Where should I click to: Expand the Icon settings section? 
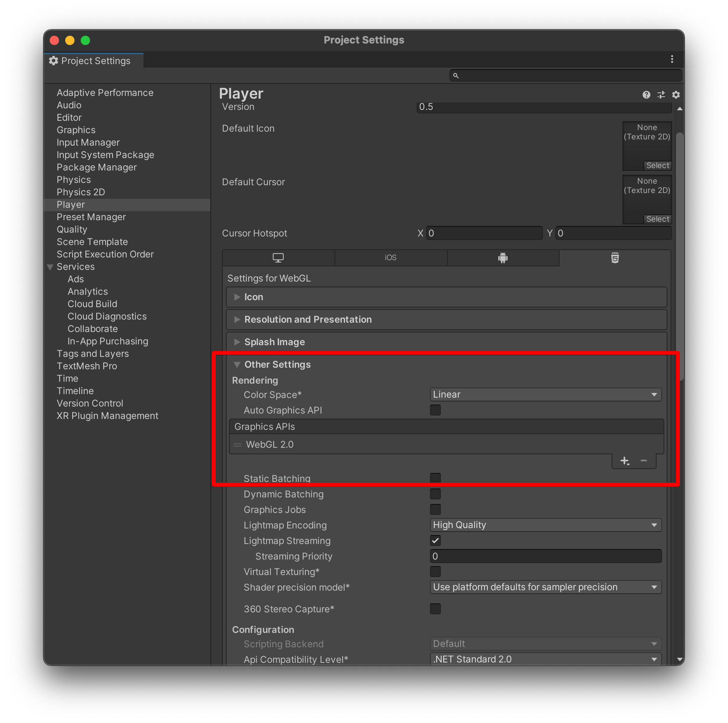[446, 297]
